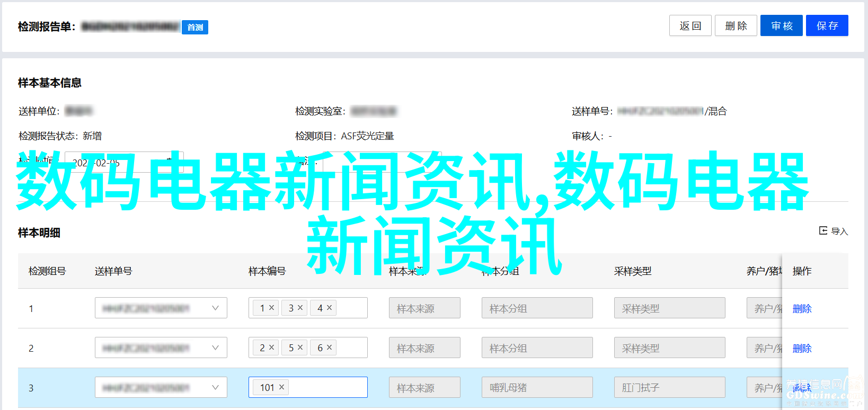Remove sample tag 3 in row 1
The height and width of the screenshot is (410, 868).
(x=300, y=308)
